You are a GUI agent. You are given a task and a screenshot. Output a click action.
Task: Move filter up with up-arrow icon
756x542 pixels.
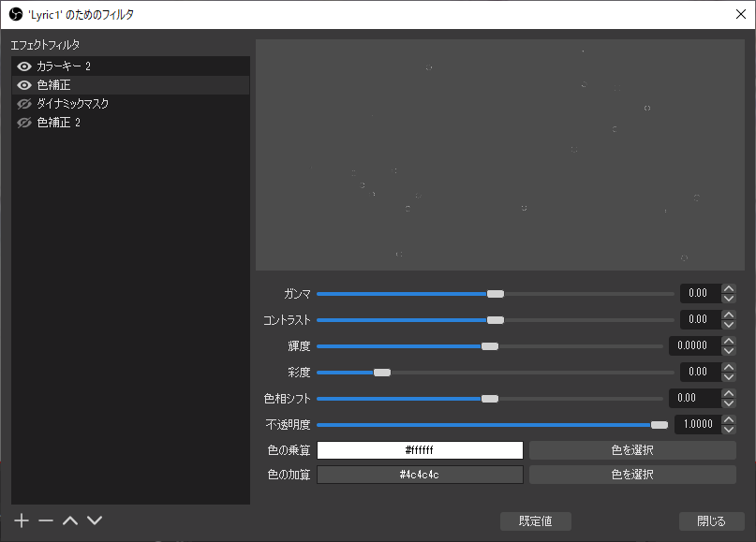[x=70, y=520]
